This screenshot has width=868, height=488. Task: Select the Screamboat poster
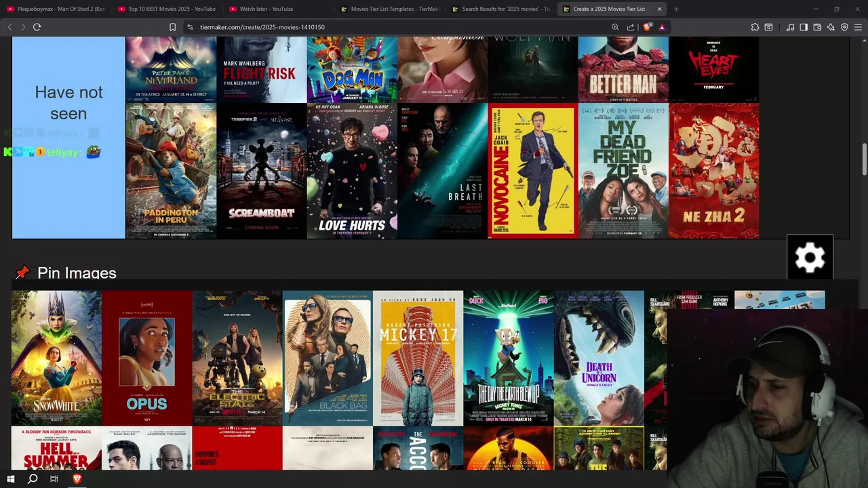tap(262, 171)
